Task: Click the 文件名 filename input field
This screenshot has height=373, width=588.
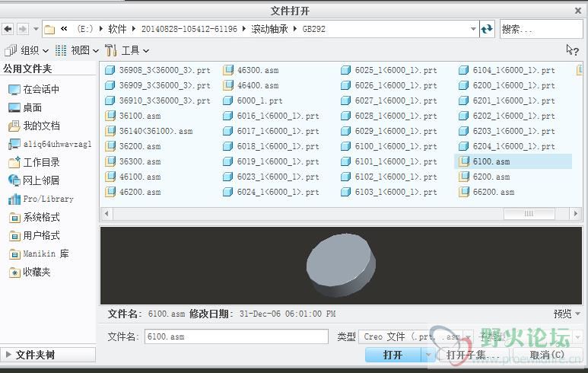Action: tap(237, 336)
